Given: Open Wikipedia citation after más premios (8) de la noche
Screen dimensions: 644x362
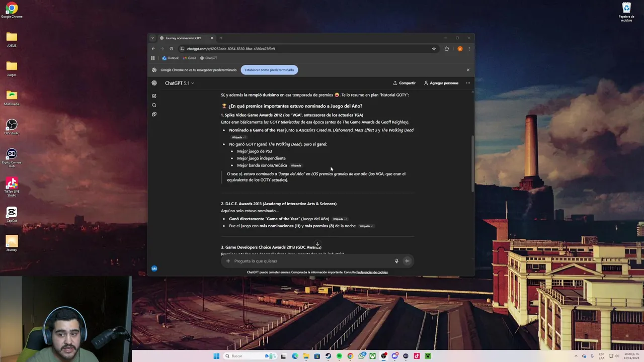Looking at the screenshot, I should (366, 226).
